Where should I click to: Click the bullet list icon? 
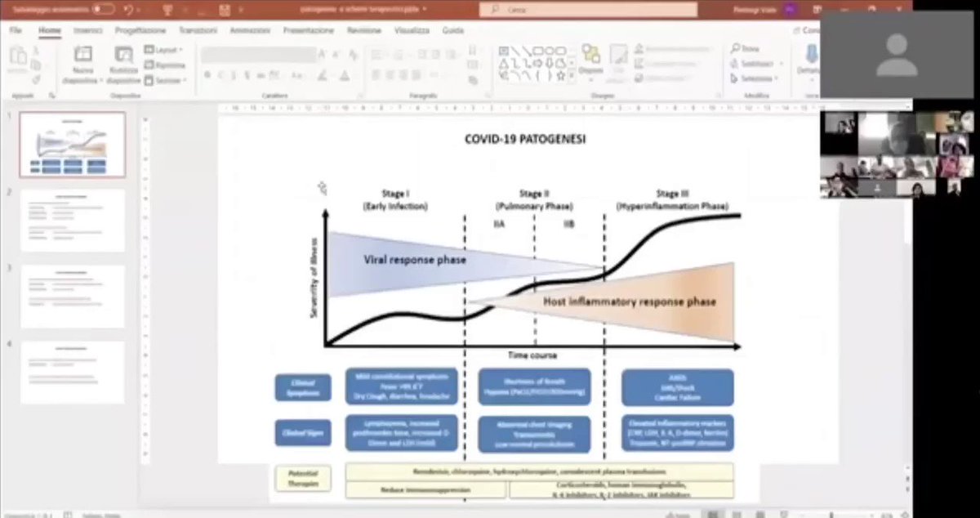375,55
